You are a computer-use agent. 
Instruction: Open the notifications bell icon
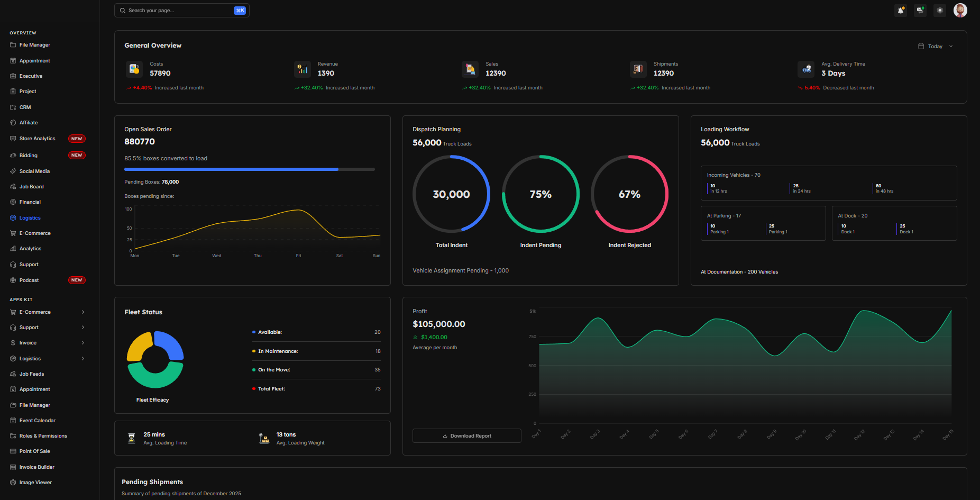[x=901, y=11]
